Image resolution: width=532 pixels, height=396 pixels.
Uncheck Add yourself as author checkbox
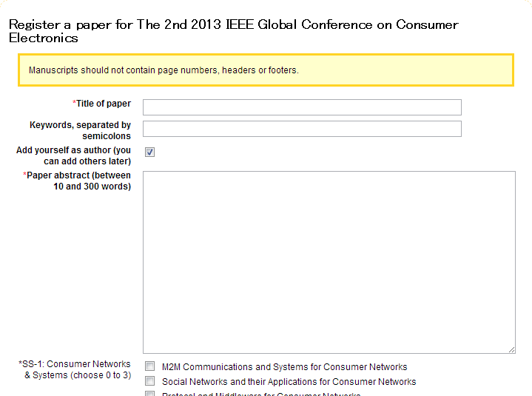point(149,152)
